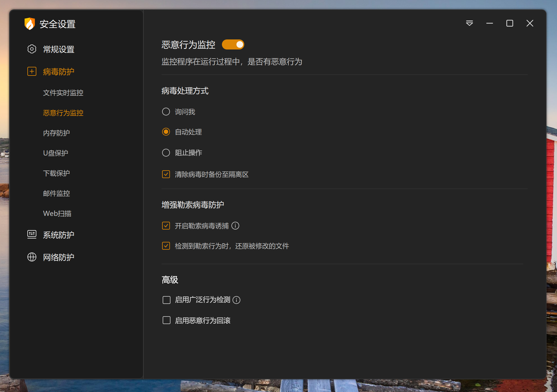557x392 pixels.
Task: Select the 询问我 radio option
Action: coord(166,112)
